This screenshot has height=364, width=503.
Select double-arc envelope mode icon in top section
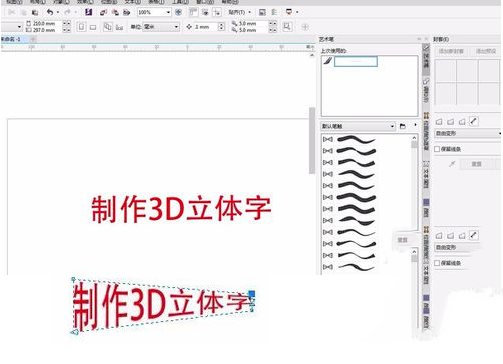462,122
